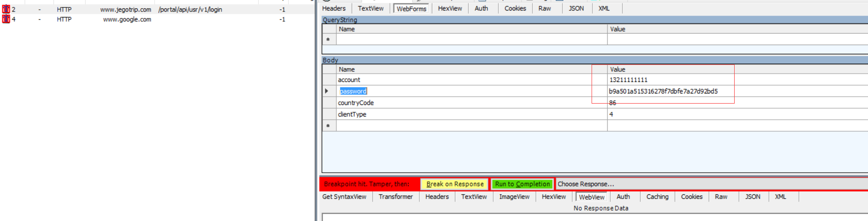
Task: Open the response TextView tab
Action: coord(474,197)
